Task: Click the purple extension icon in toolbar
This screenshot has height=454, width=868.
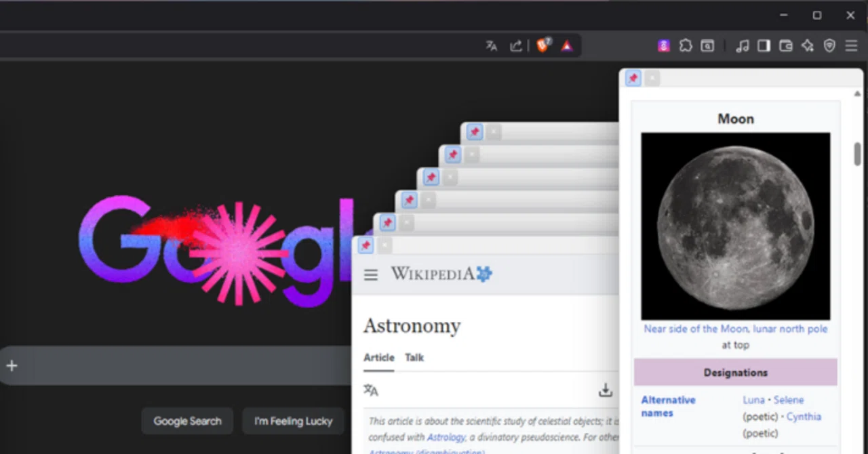Action: (x=664, y=46)
